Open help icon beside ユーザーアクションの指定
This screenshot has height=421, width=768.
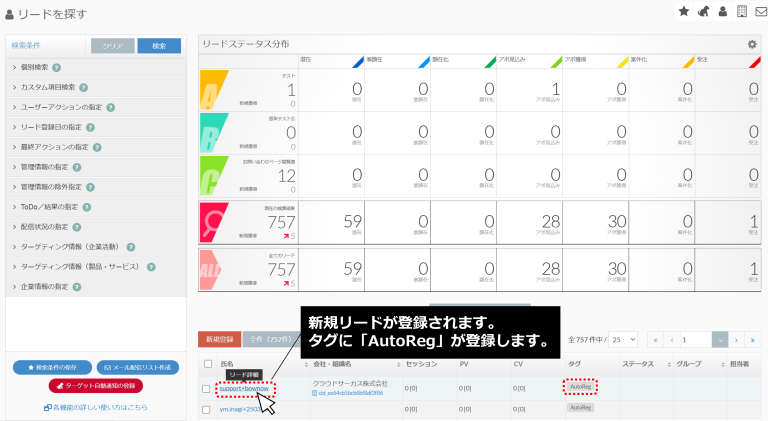click(111, 107)
